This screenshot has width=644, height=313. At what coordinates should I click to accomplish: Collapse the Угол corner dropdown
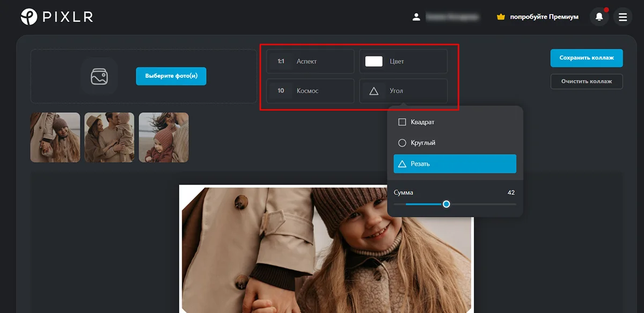(x=403, y=91)
